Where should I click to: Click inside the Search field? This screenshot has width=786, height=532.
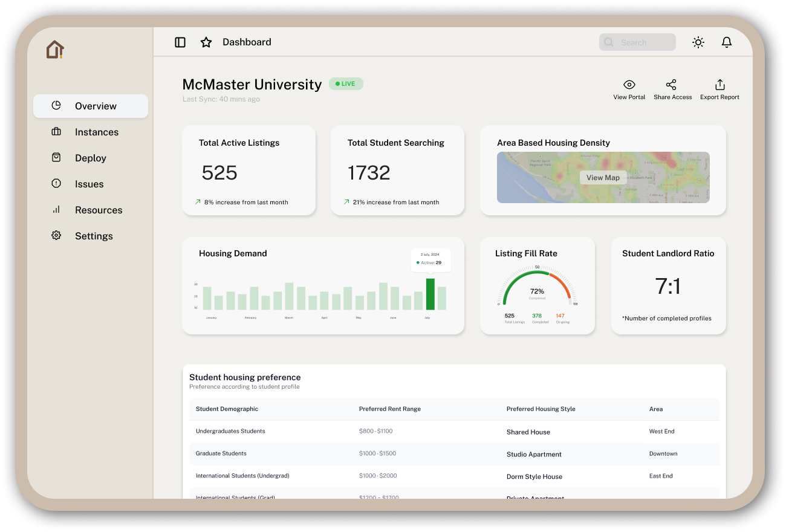(637, 42)
